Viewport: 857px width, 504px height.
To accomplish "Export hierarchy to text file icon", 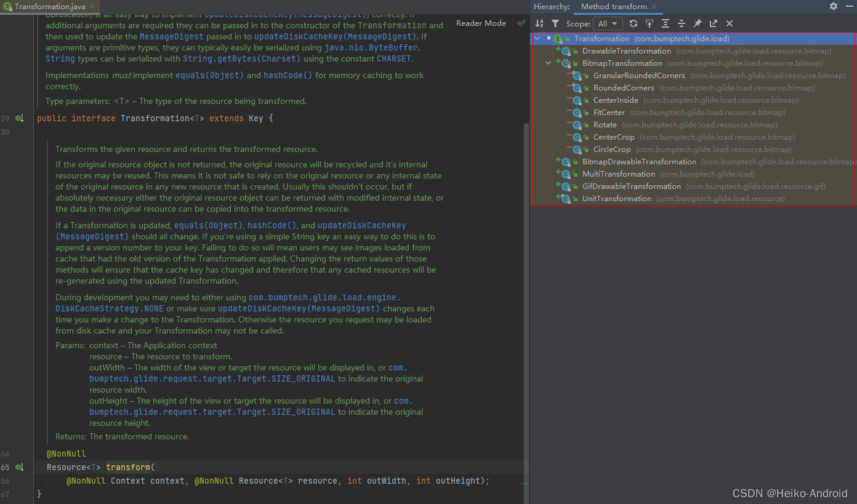I will tap(714, 23).
